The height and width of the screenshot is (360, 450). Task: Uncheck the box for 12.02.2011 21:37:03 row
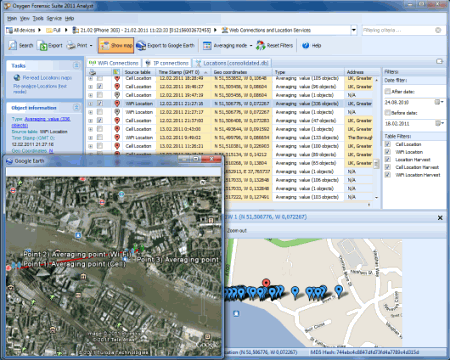click(100, 120)
